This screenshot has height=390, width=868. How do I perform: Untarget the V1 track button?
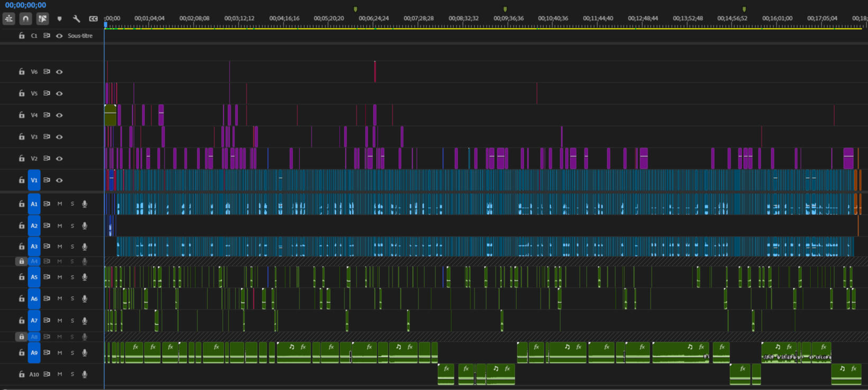34,180
